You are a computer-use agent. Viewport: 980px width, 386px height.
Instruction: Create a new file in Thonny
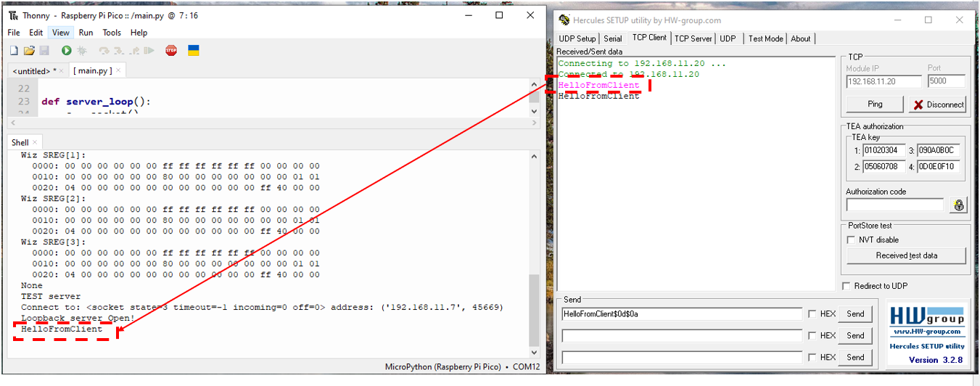pyautogui.click(x=14, y=51)
